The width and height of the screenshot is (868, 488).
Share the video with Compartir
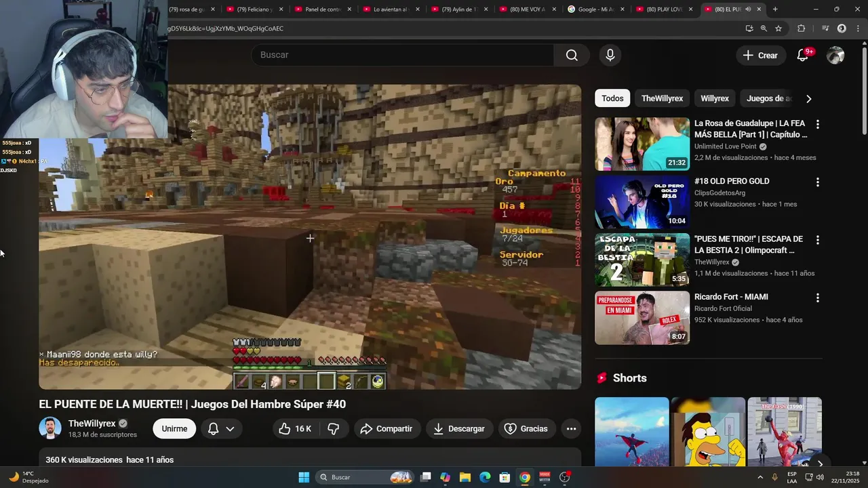tap(387, 428)
